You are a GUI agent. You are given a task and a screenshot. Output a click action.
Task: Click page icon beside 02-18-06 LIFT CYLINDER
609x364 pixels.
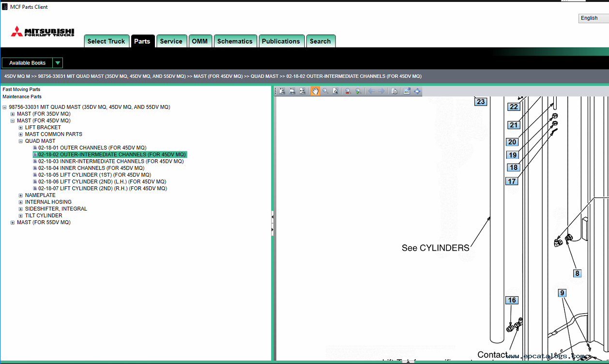coord(35,182)
